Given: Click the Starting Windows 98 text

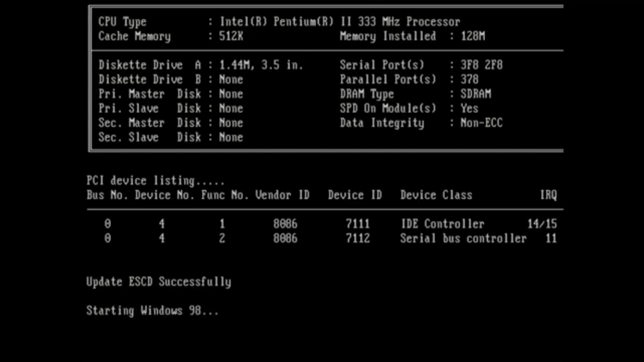Looking at the screenshot, I should point(153,311).
